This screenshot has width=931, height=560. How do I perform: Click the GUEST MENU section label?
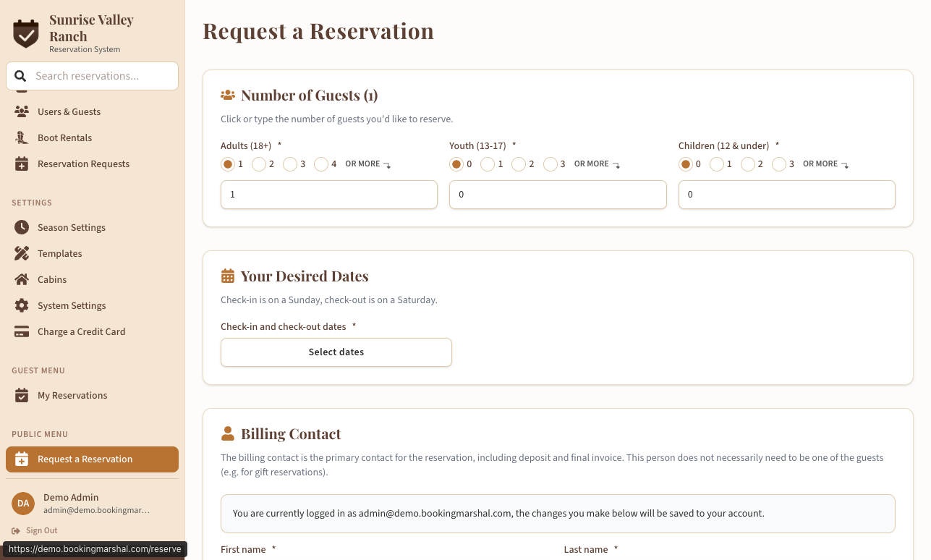38,370
